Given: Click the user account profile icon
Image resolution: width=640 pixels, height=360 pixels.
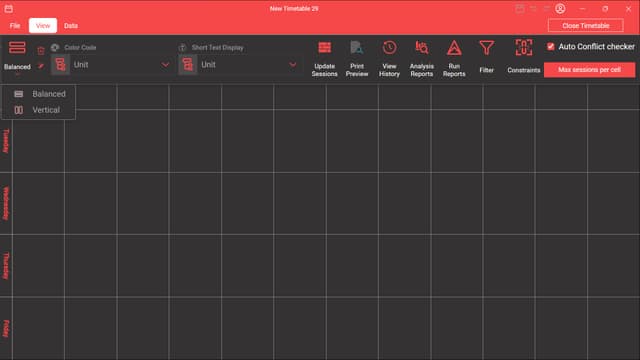Looking at the screenshot, I should (560, 9).
